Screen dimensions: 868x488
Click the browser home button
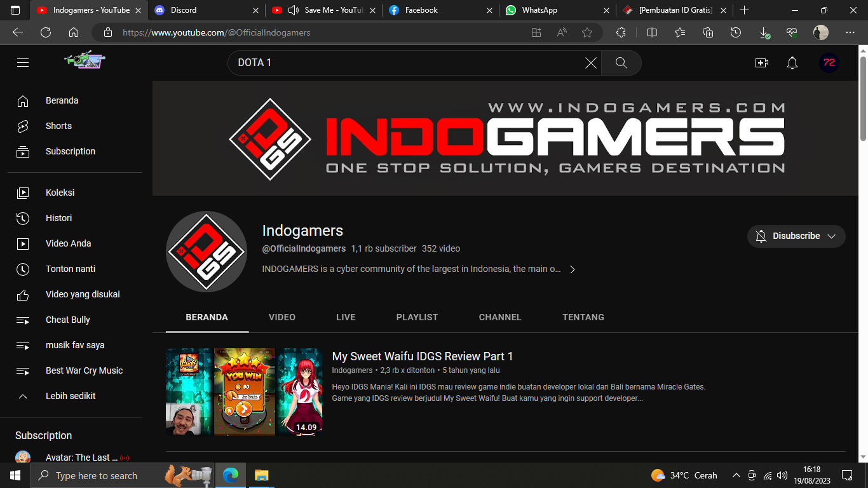[74, 32]
